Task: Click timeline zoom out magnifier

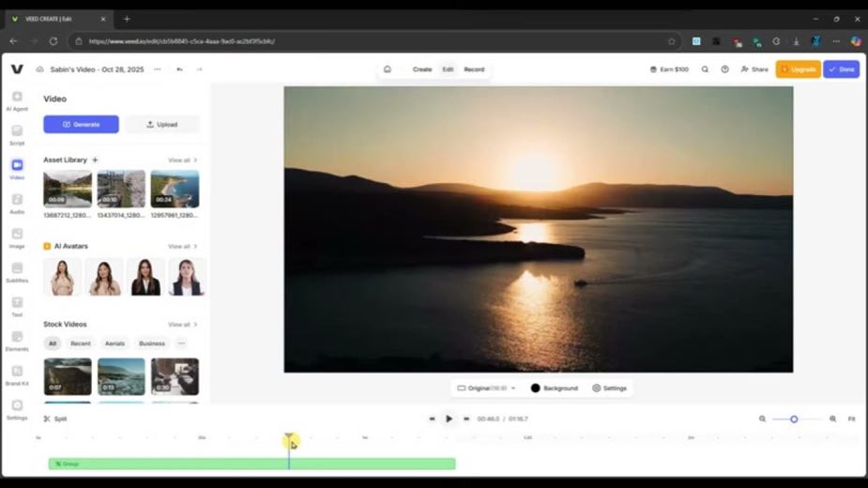Action: tap(762, 419)
